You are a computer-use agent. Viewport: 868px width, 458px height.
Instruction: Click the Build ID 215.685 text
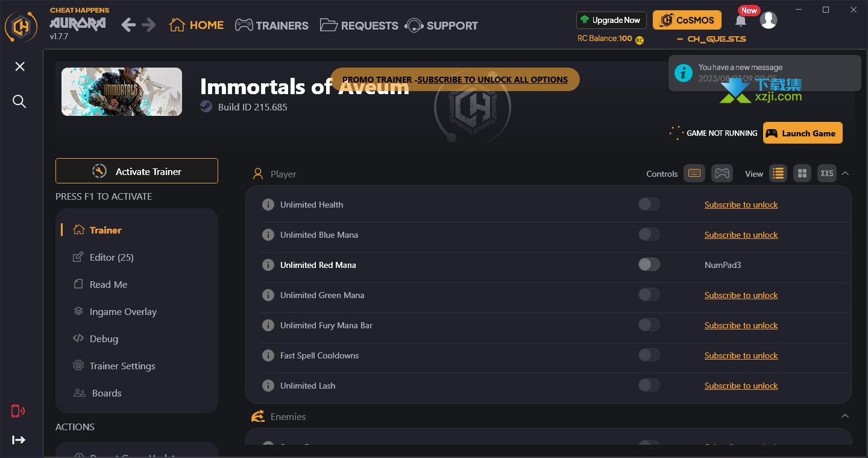coord(253,107)
